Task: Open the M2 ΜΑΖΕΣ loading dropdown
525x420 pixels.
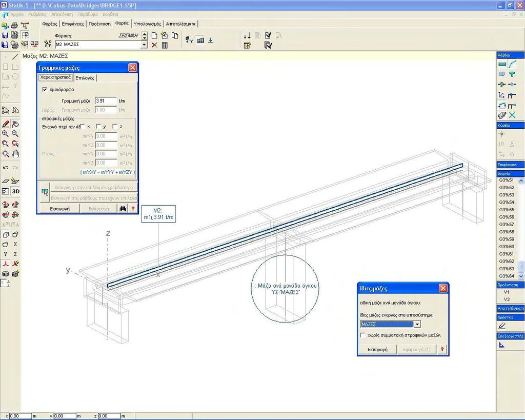Action: (x=144, y=45)
